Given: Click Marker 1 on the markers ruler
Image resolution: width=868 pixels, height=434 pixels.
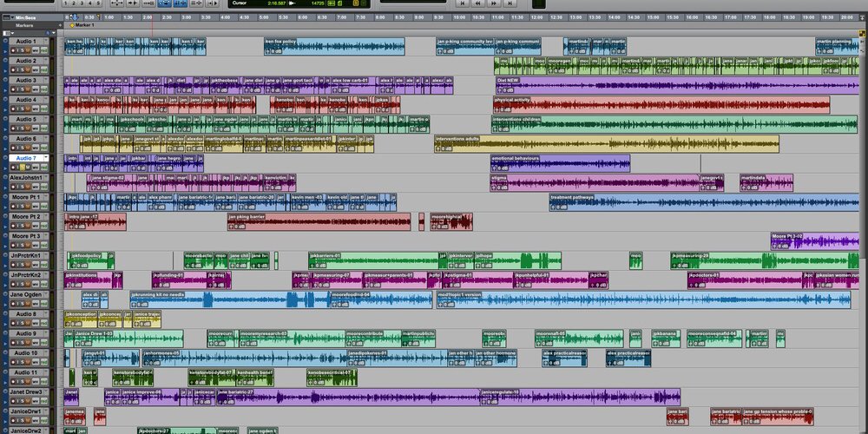Looking at the screenshot, I should (82, 25).
